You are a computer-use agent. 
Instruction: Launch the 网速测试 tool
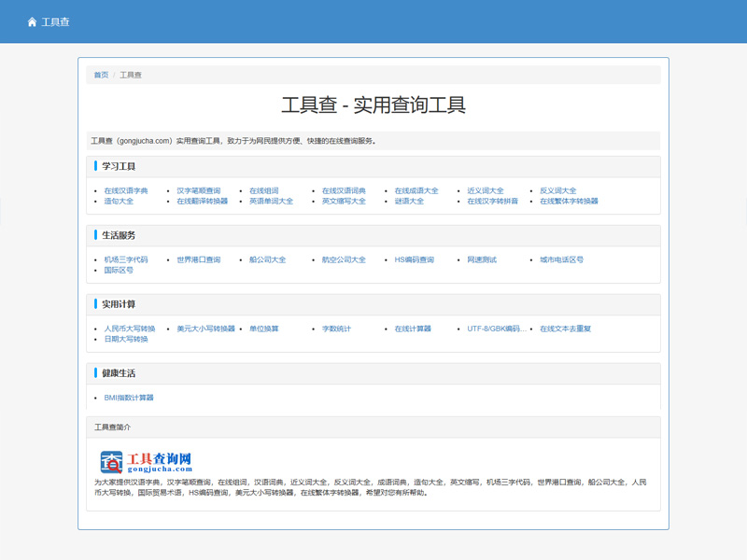click(482, 259)
